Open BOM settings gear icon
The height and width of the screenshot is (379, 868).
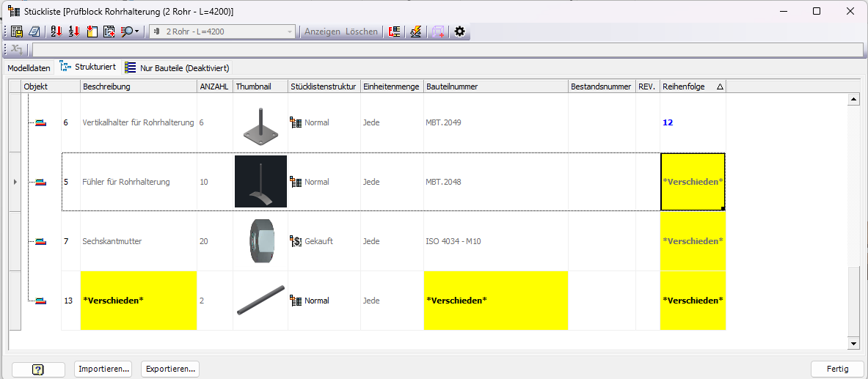459,32
